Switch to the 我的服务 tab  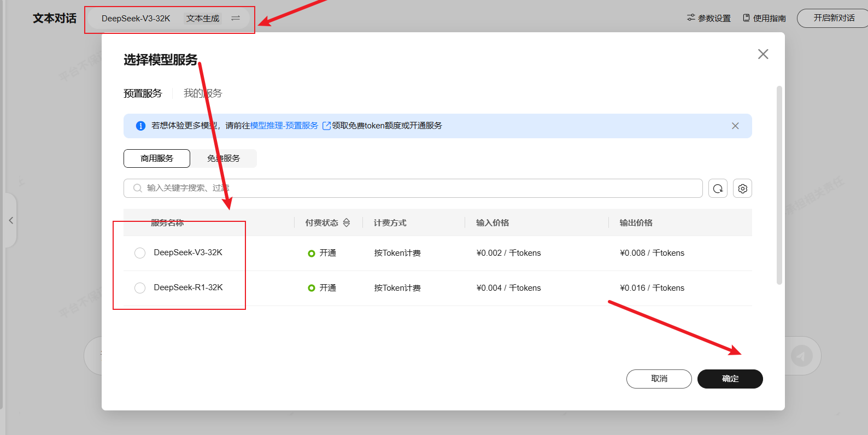pyautogui.click(x=203, y=93)
